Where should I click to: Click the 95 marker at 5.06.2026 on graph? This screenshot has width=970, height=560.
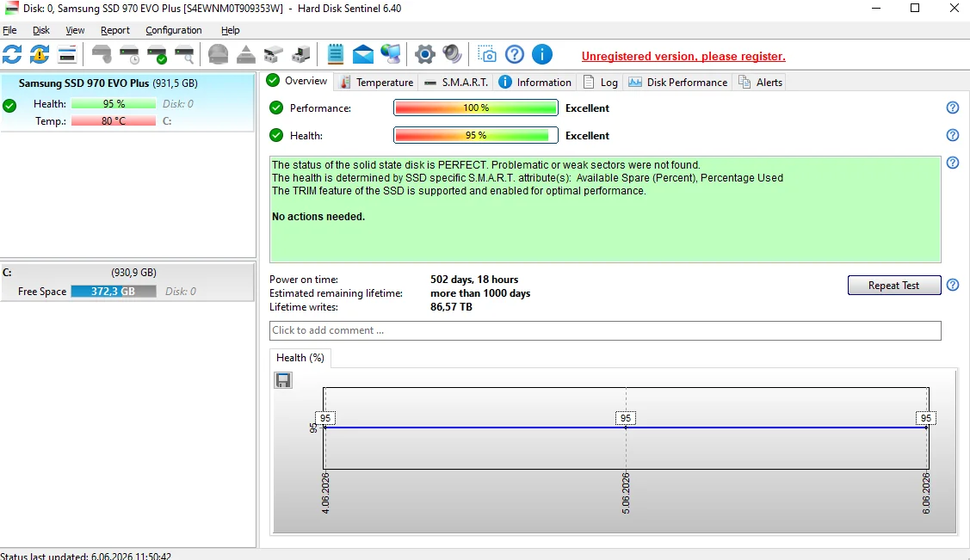click(x=626, y=418)
